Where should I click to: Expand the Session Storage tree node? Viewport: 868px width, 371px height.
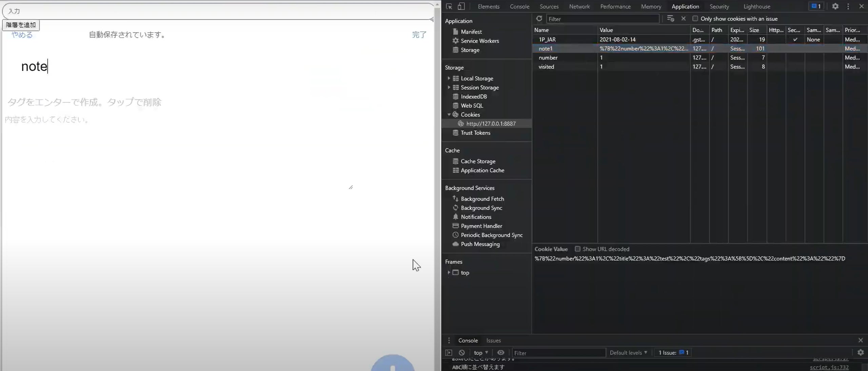(449, 88)
